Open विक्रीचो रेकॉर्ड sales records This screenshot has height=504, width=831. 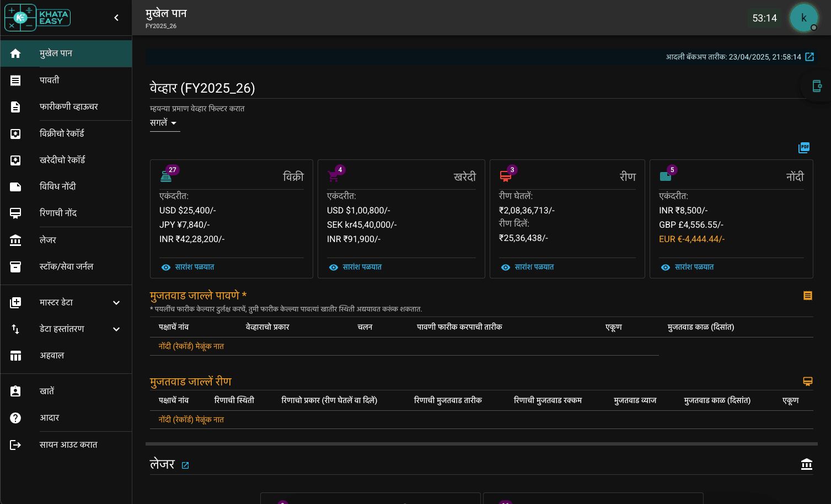tap(66, 133)
